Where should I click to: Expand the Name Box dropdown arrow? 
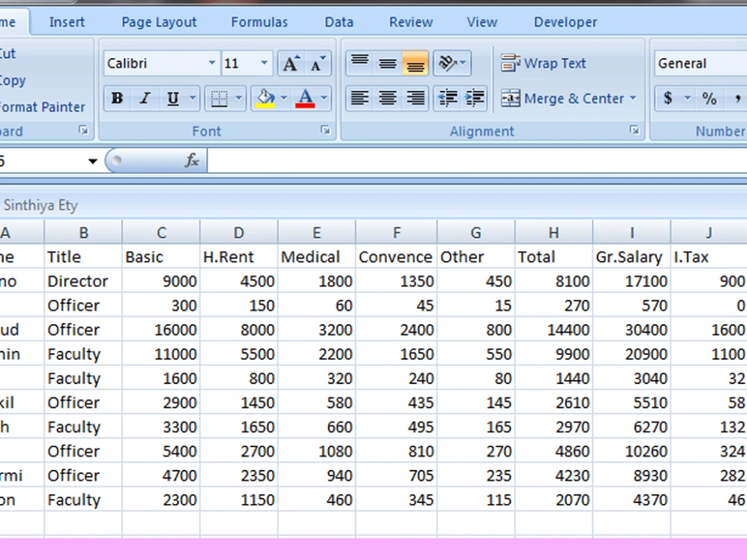click(93, 161)
